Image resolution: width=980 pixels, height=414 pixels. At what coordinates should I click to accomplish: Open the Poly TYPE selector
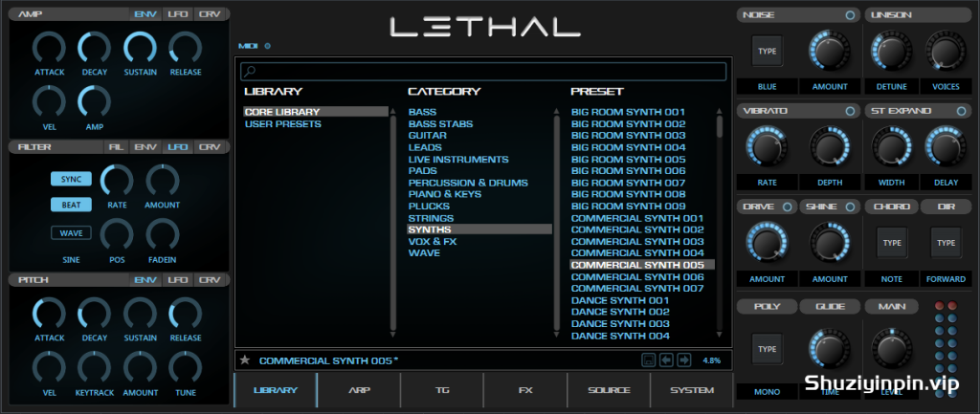(x=767, y=349)
